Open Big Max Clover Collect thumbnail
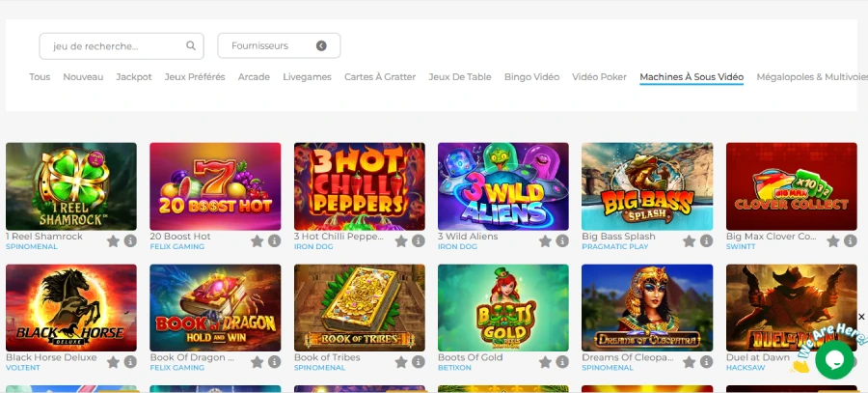The height and width of the screenshot is (393, 868). (792, 186)
